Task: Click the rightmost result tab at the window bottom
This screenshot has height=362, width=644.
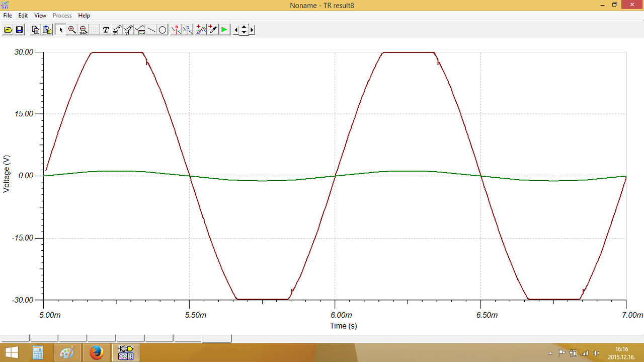Action: pyautogui.click(x=216, y=339)
